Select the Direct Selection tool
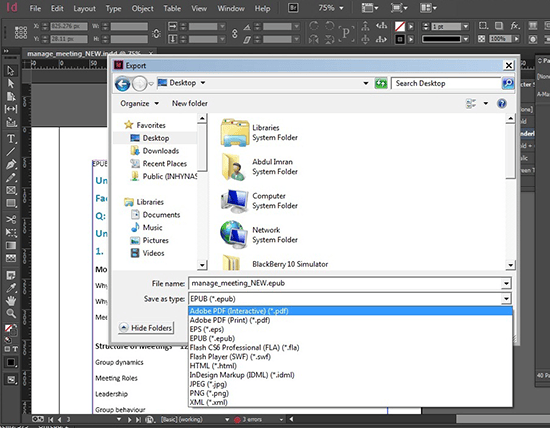Screen dimensions: 550x428 click(11, 83)
